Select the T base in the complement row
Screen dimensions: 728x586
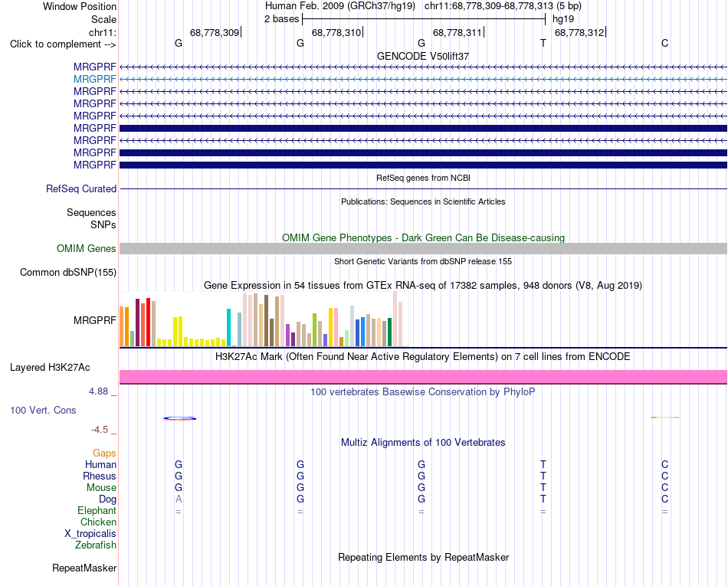click(x=543, y=43)
